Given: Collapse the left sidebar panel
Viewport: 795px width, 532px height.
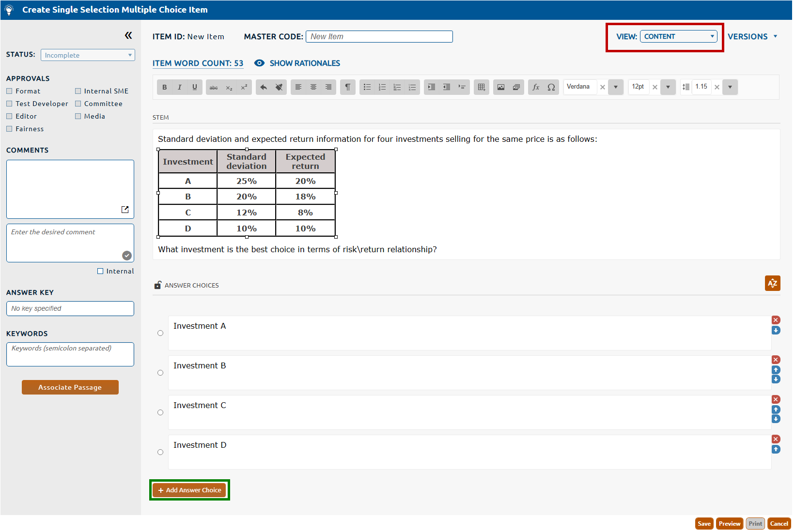Looking at the screenshot, I should click(x=128, y=35).
